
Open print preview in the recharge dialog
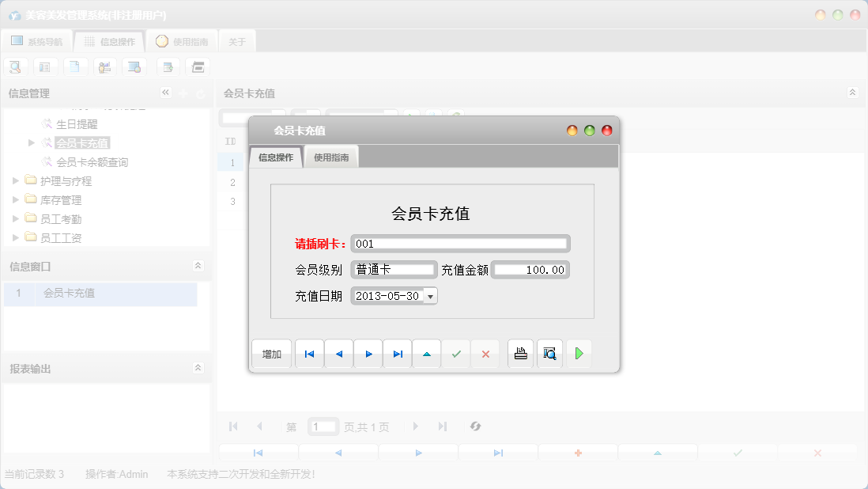pyautogui.click(x=549, y=354)
